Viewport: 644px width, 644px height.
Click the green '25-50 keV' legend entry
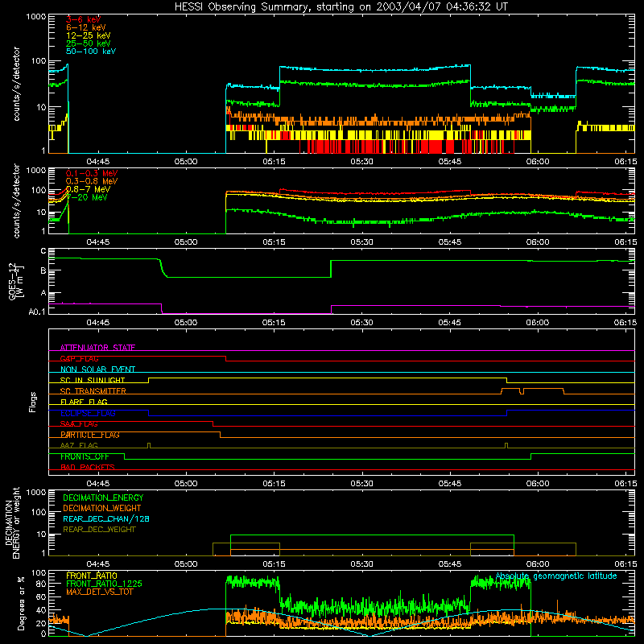tap(89, 43)
